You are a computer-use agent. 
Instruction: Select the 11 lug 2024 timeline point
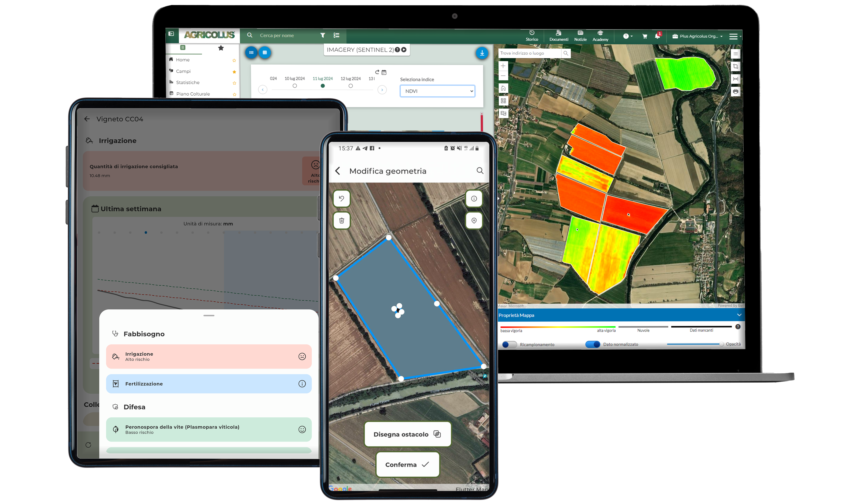click(x=323, y=86)
